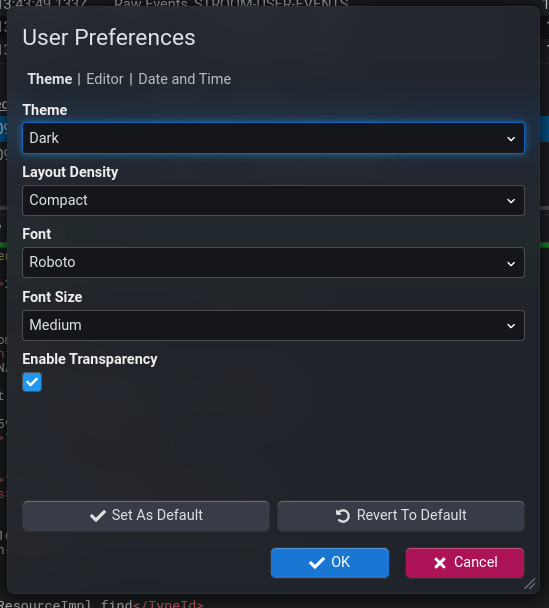The image size is (549, 608).
Task: Click the checkmark icon in OK button
Action: (317, 563)
